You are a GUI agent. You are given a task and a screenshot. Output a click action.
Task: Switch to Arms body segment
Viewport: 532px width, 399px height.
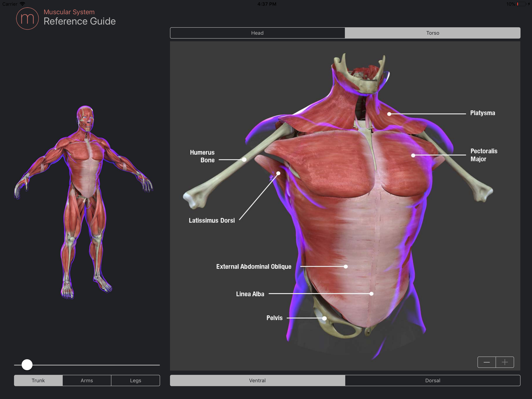click(x=87, y=380)
